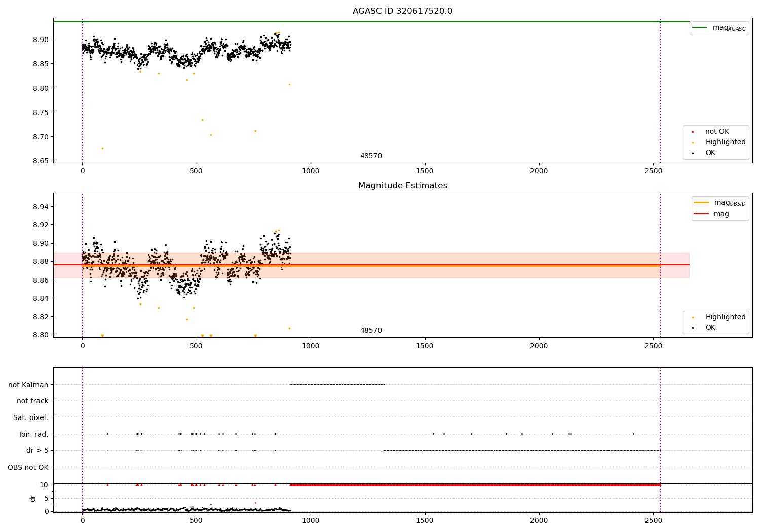
Task: Click the 'Ion. rad.' row label
Action: (34, 434)
